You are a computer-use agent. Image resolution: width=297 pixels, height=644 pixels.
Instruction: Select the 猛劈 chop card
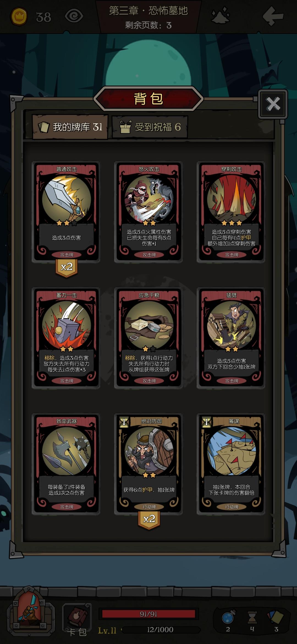(231, 337)
